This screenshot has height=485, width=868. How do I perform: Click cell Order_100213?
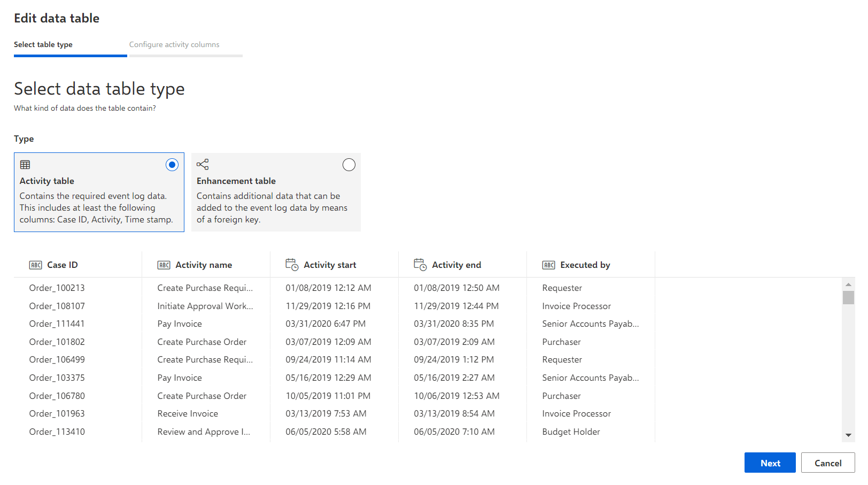click(x=57, y=288)
